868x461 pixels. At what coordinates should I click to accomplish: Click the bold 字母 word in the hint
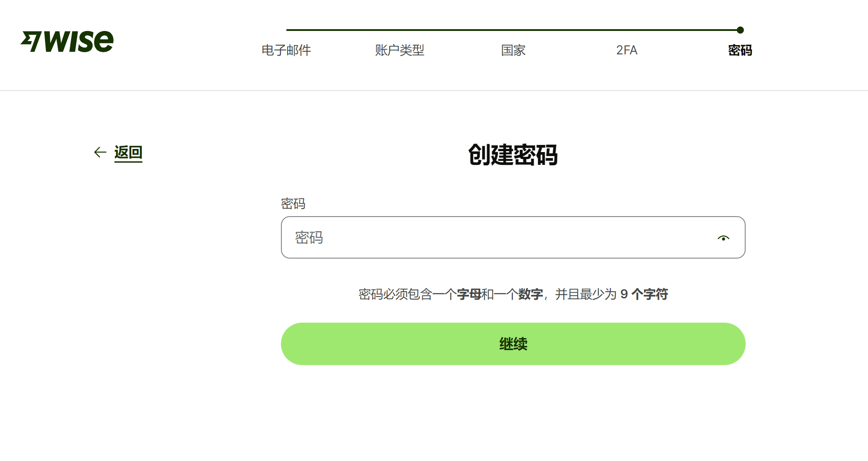pyautogui.click(x=469, y=294)
